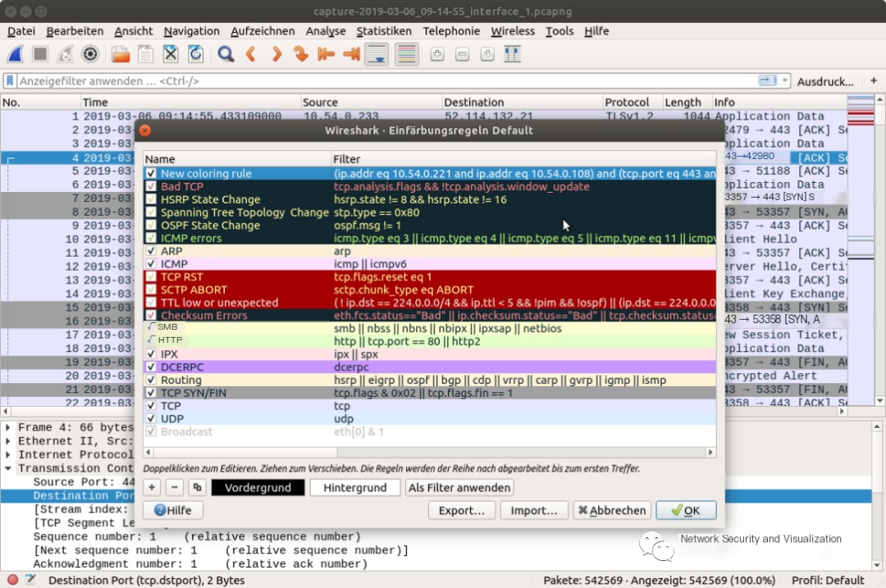Screen dimensions: 886x588
Task: Jump to a specific packet icon
Action: 300,54
